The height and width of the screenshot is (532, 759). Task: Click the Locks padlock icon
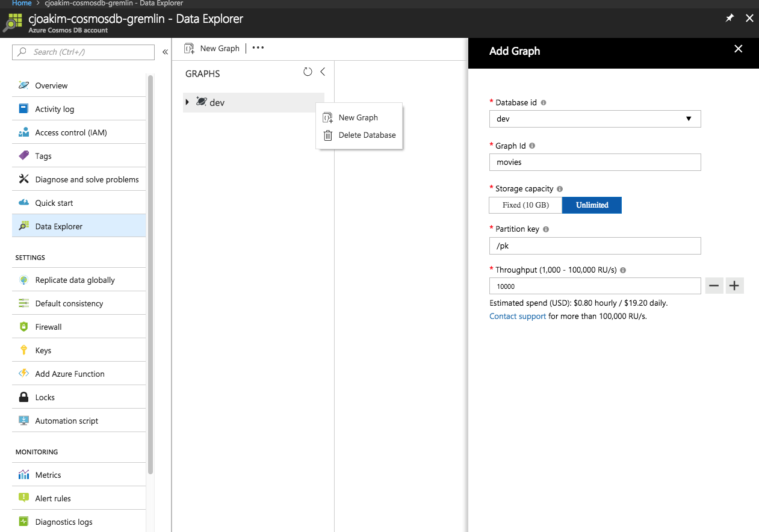pos(23,397)
